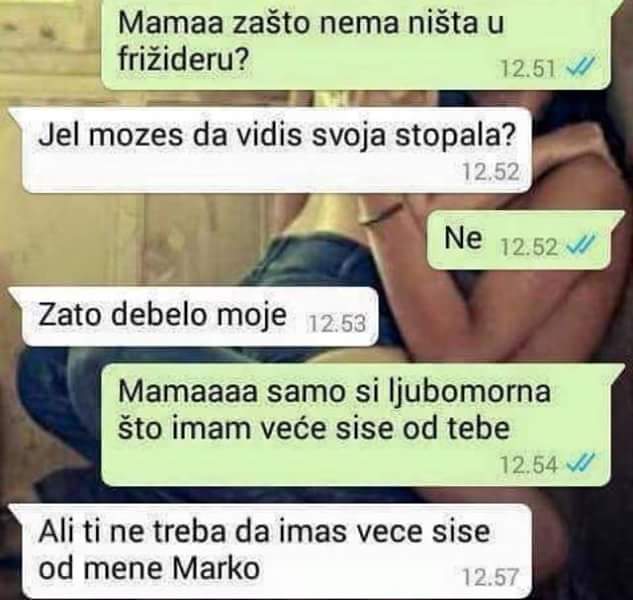The width and height of the screenshot is (633, 600).
Task: Tap the 12.52 timestamp next to "Ne"
Action: 529,246
